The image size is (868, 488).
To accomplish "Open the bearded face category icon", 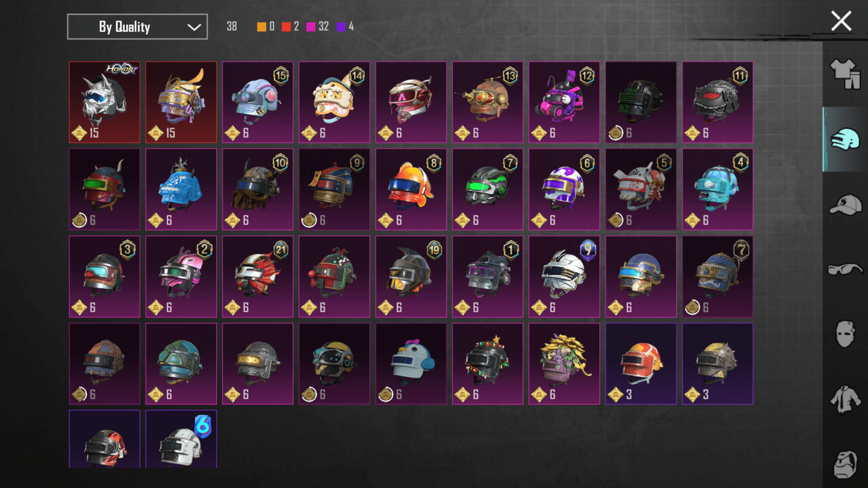I will click(x=845, y=465).
